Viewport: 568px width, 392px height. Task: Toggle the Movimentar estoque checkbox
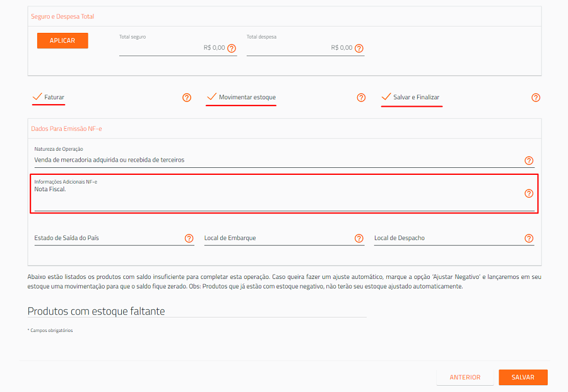click(211, 97)
